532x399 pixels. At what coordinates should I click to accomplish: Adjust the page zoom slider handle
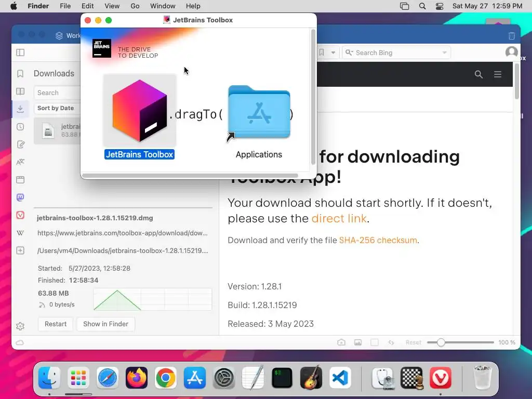(x=441, y=343)
